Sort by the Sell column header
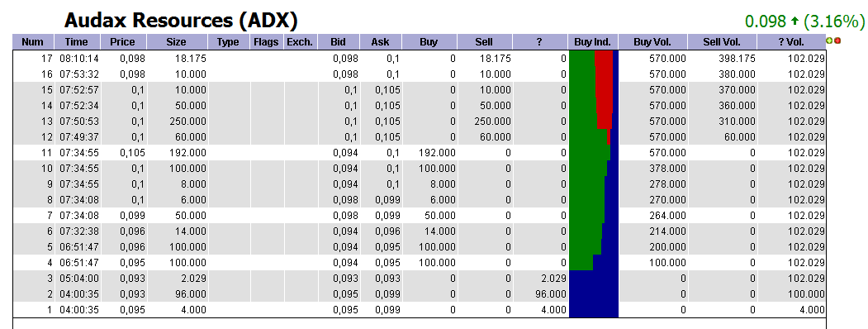 point(484,42)
